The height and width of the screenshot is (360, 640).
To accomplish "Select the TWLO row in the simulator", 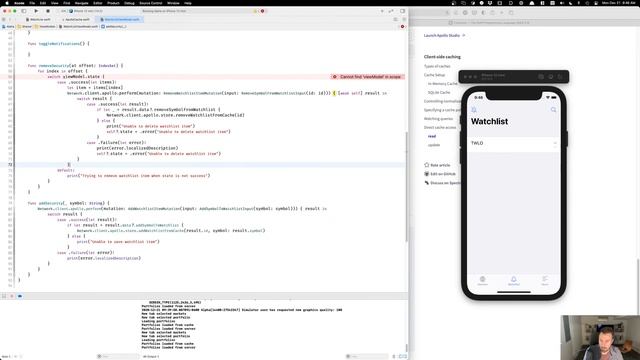I will [513, 143].
